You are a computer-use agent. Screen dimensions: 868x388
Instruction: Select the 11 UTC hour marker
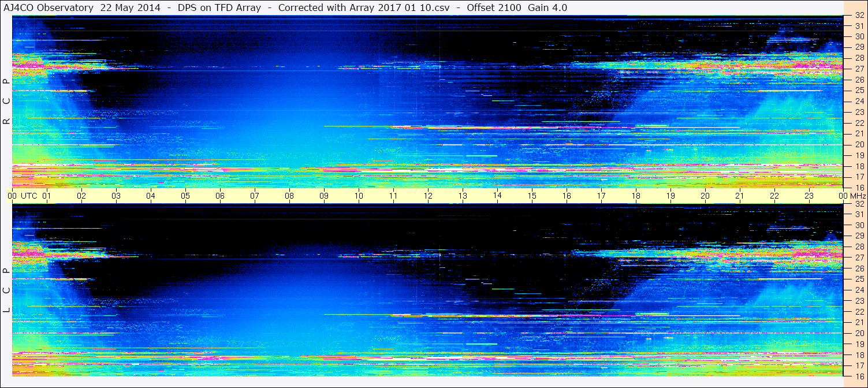coord(393,196)
